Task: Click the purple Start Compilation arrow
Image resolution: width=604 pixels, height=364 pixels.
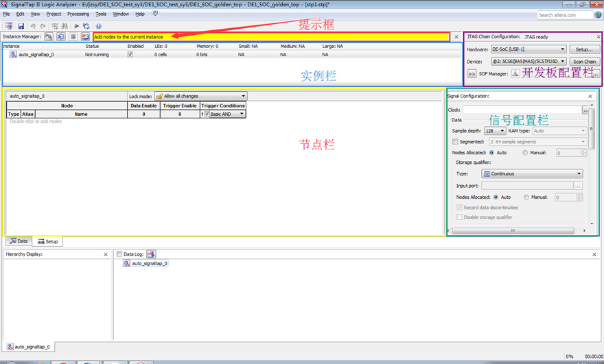Action: point(76,26)
